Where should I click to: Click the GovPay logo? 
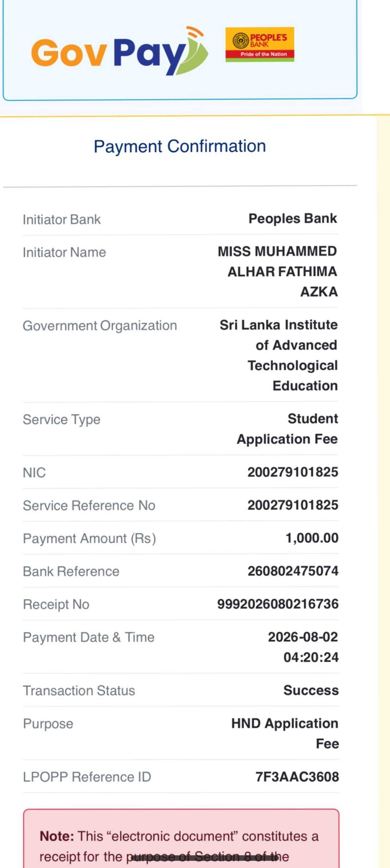[x=120, y=51]
